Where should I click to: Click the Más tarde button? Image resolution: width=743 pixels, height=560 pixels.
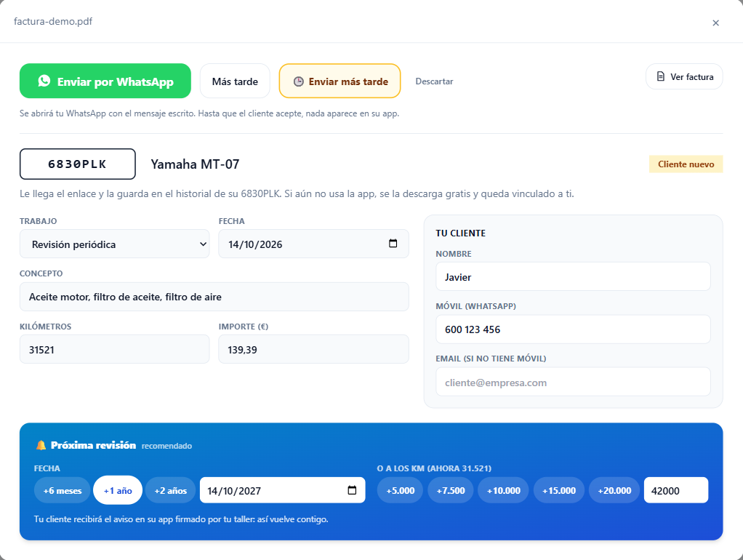click(235, 81)
